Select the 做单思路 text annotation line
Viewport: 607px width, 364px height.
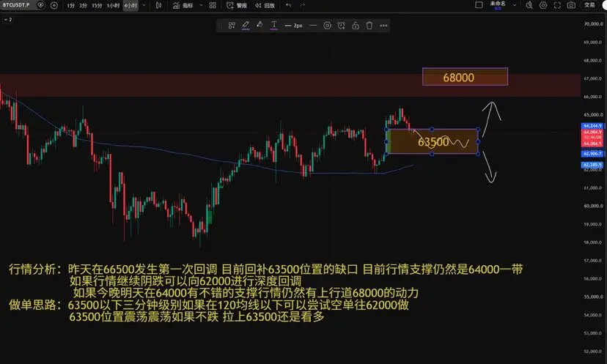[209, 311]
